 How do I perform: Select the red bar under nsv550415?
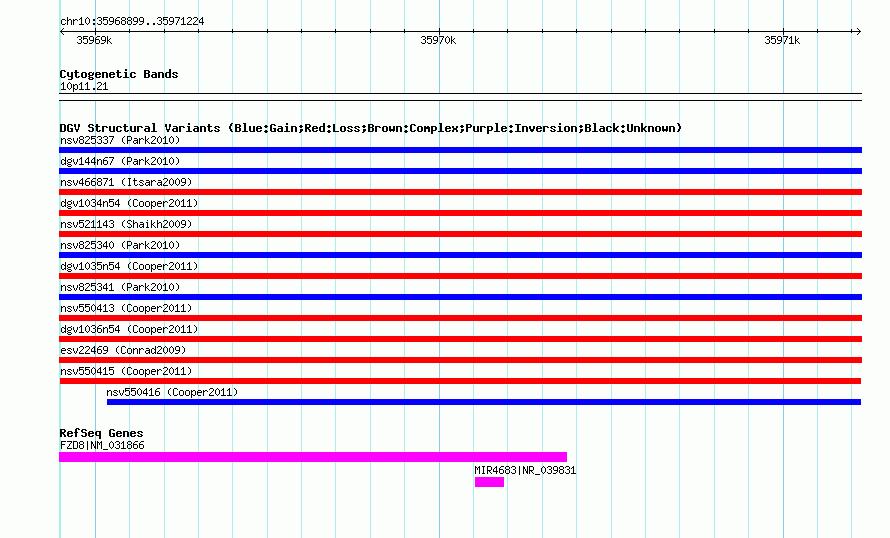click(x=460, y=381)
